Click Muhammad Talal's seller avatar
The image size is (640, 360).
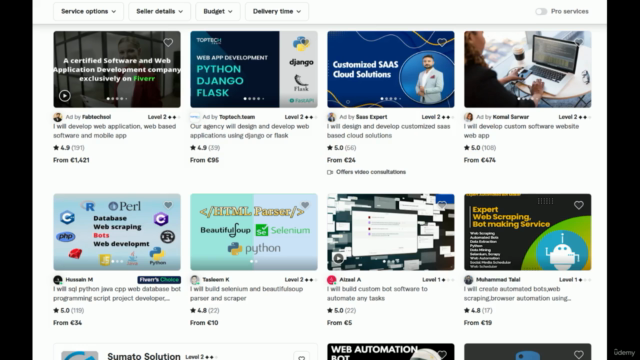(469, 280)
